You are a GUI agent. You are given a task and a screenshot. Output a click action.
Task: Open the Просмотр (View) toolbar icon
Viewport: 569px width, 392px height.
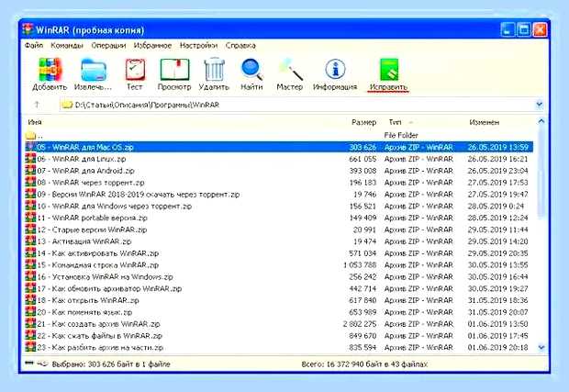click(174, 70)
